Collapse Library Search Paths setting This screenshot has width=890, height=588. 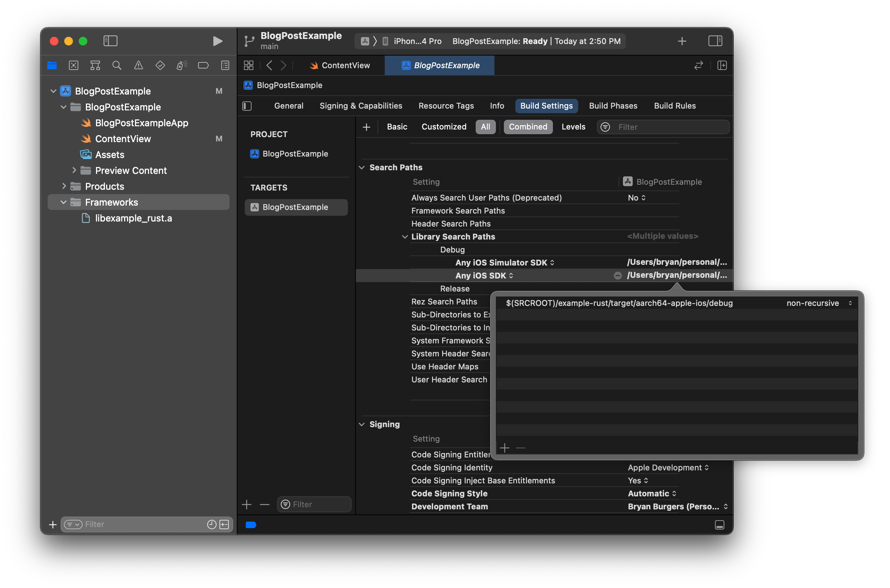click(x=405, y=237)
